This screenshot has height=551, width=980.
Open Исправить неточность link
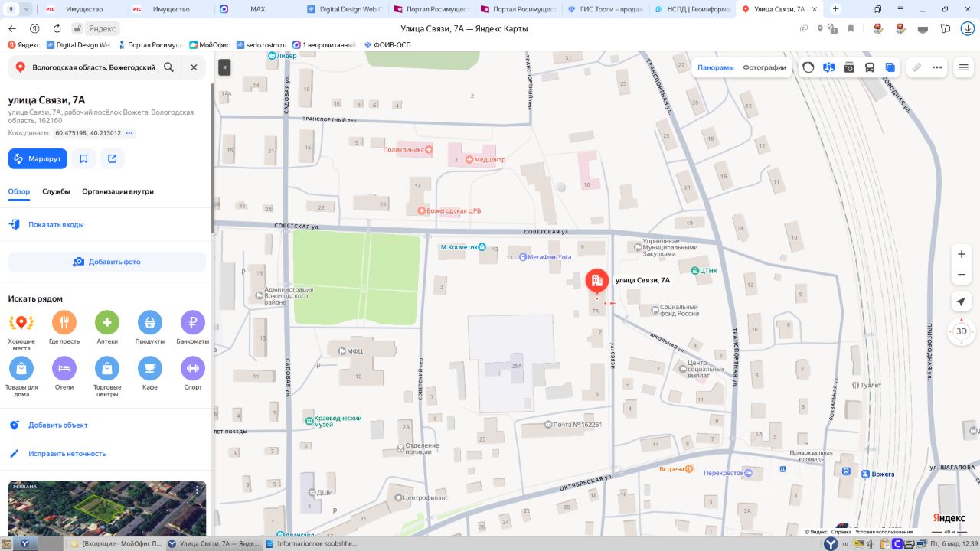[x=67, y=454]
